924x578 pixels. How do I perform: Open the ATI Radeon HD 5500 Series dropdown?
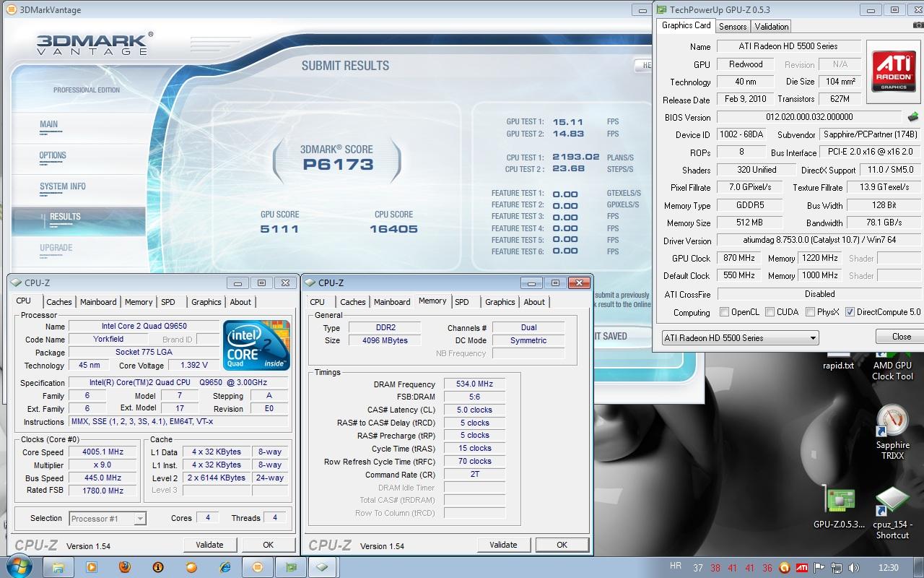point(740,337)
